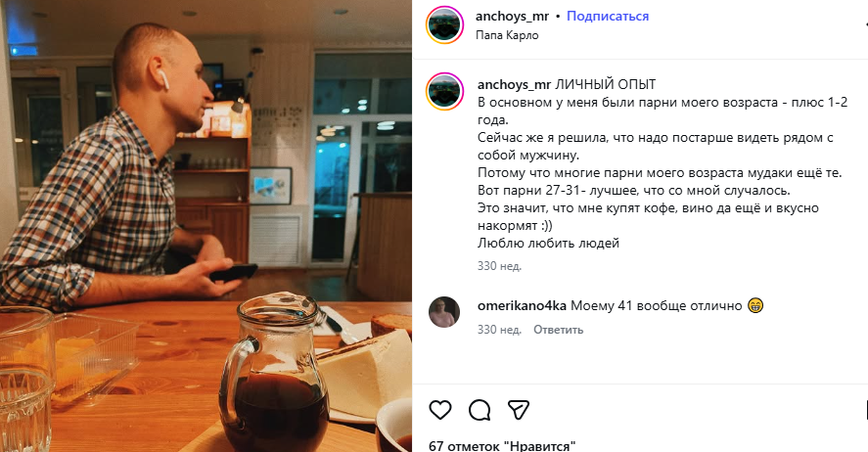View the 67 отметок "Нравится" likes list
The image size is (868, 452).
coord(502,445)
